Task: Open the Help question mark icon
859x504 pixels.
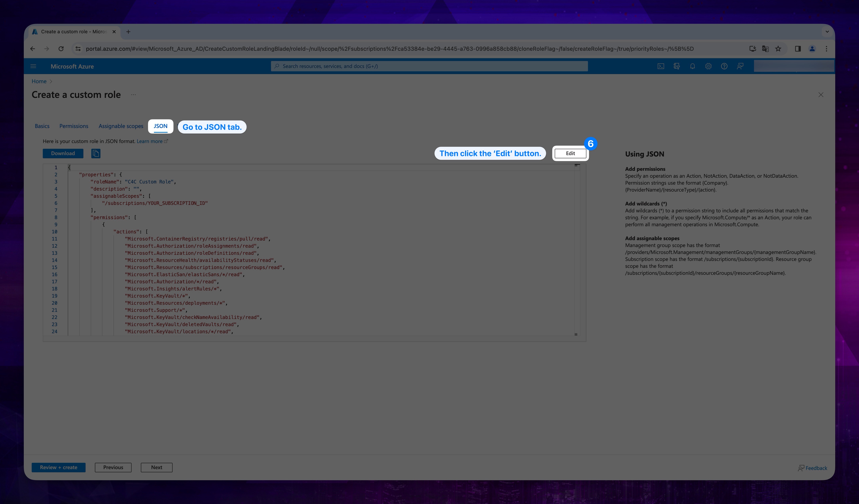Action: tap(724, 66)
